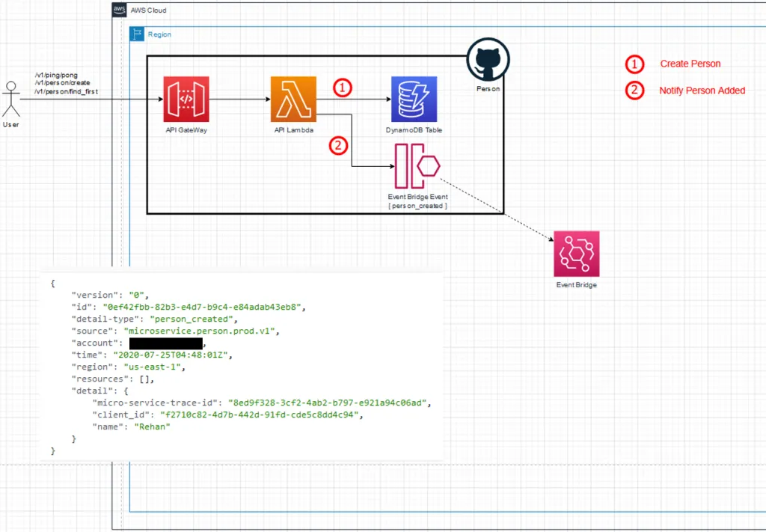The height and width of the screenshot is (532, 766).
Task: Click the API Gateway icon
Action: click(186, 99)
